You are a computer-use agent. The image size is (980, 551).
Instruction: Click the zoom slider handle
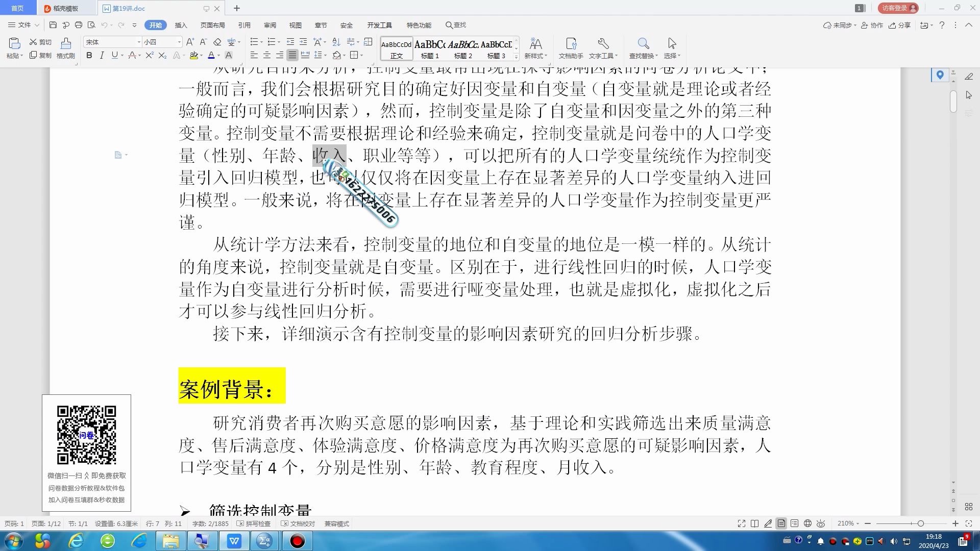coord(920,523)
